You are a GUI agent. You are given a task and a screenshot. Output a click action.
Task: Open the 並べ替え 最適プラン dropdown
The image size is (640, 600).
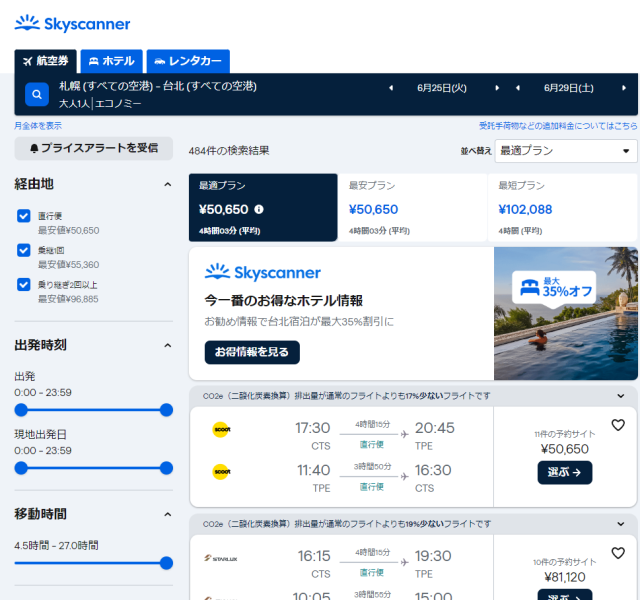tap(565, 151)
